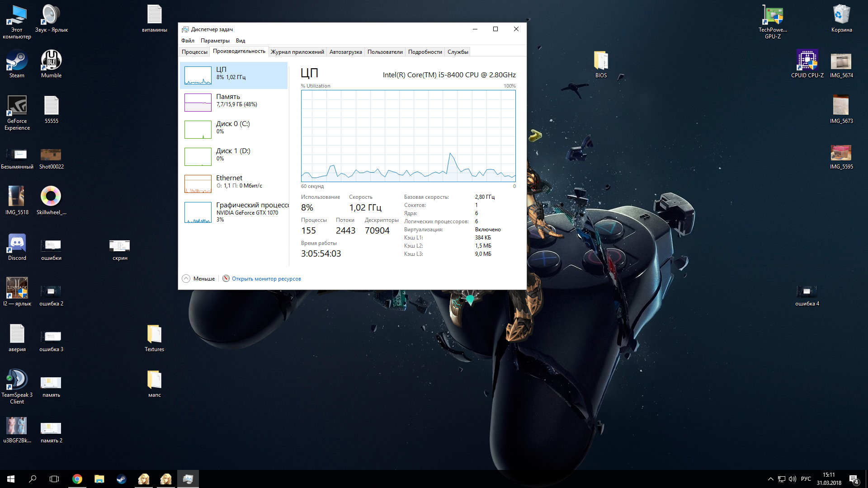The width and height of the screenshot is (868, 488).
Task: Select the ошибка 4 desktop file
Action: coord(807,296)
